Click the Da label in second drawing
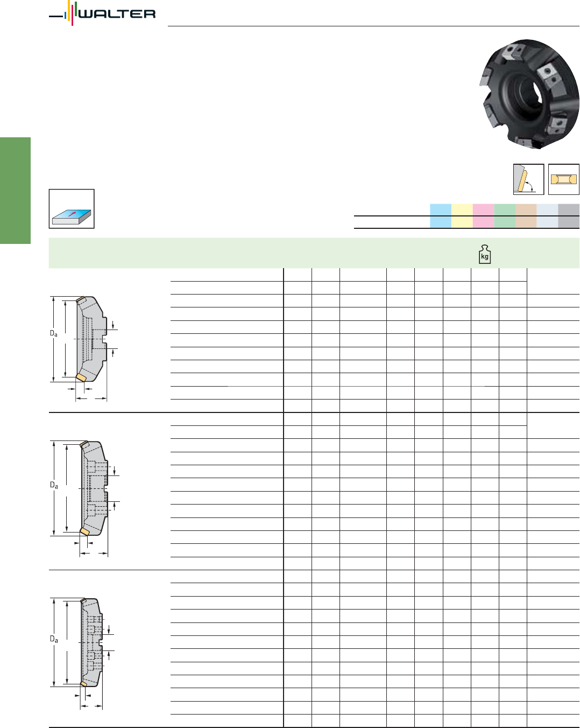Viewport: 580px width, 728px height. (x=54, y=485)
